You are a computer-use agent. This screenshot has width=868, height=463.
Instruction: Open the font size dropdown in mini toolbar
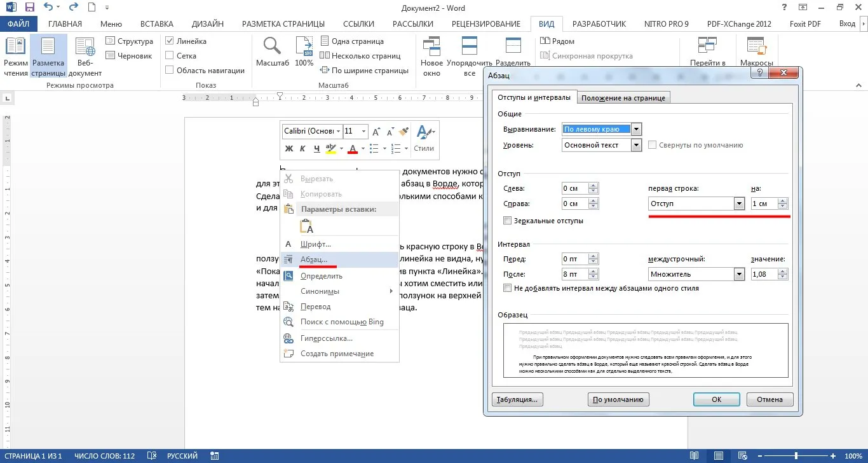[x=363, y=131]
